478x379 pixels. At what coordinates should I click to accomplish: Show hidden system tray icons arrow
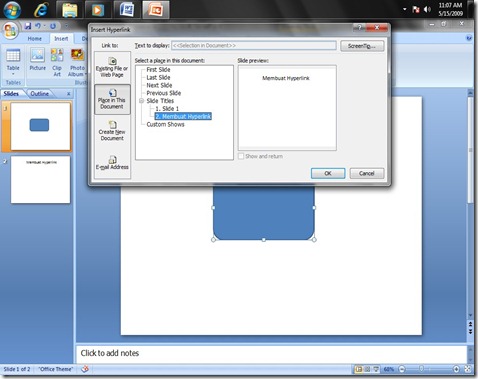(405, 9)
